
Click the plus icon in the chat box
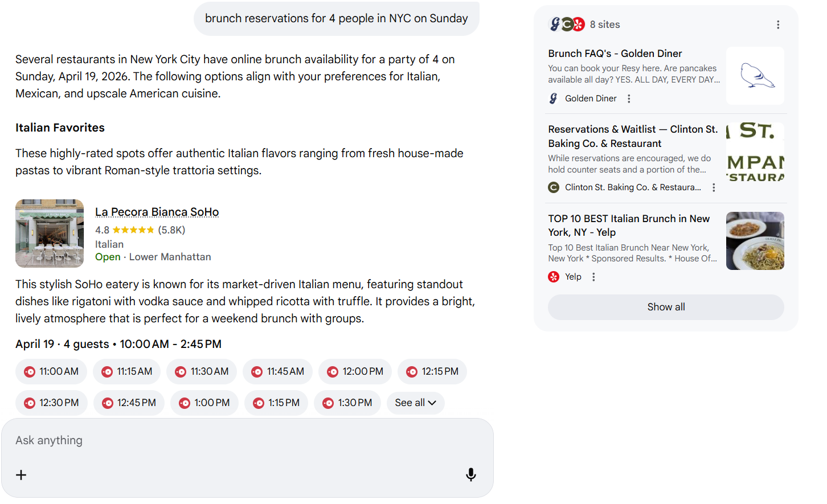click(x=21, y=474)
